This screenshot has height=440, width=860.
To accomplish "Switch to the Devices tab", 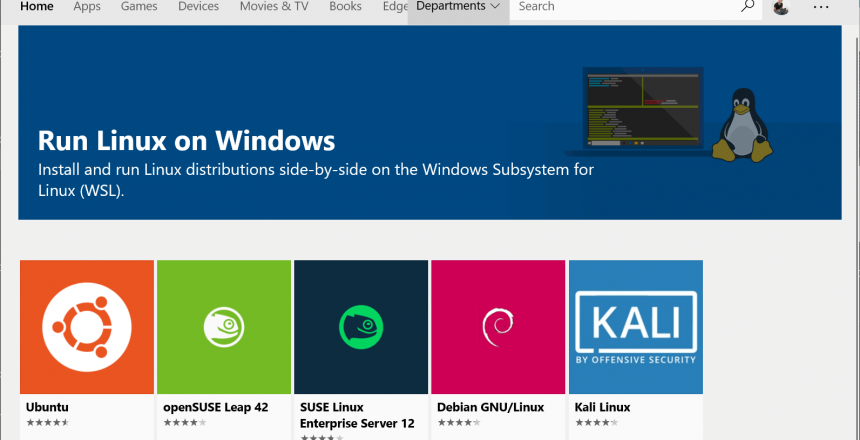I will tap(199, 7).
